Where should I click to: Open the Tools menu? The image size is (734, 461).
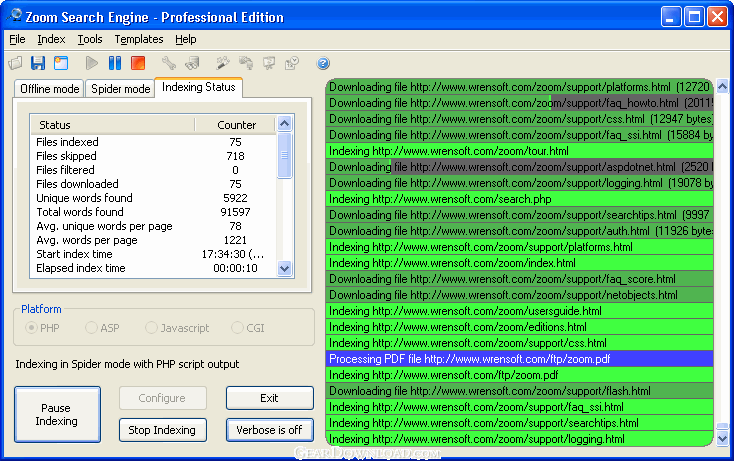click(x=89, y=39)
